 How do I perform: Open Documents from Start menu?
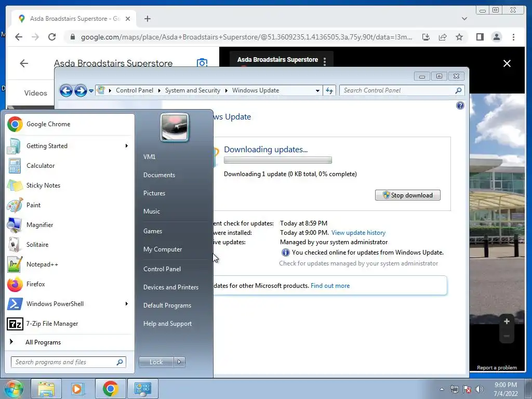click(159, 175)
